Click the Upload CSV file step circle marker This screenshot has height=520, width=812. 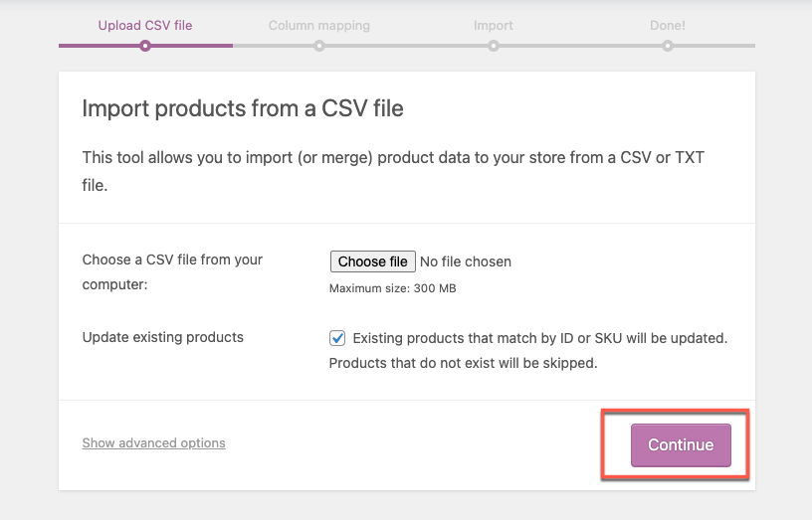(145, 45)
